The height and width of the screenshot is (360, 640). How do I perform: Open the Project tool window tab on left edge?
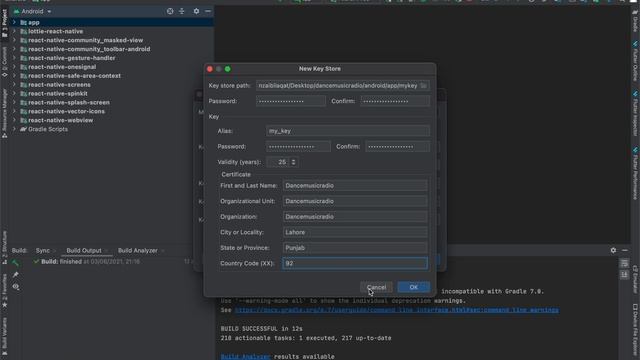pyautogui.click(x=4, y=23)
